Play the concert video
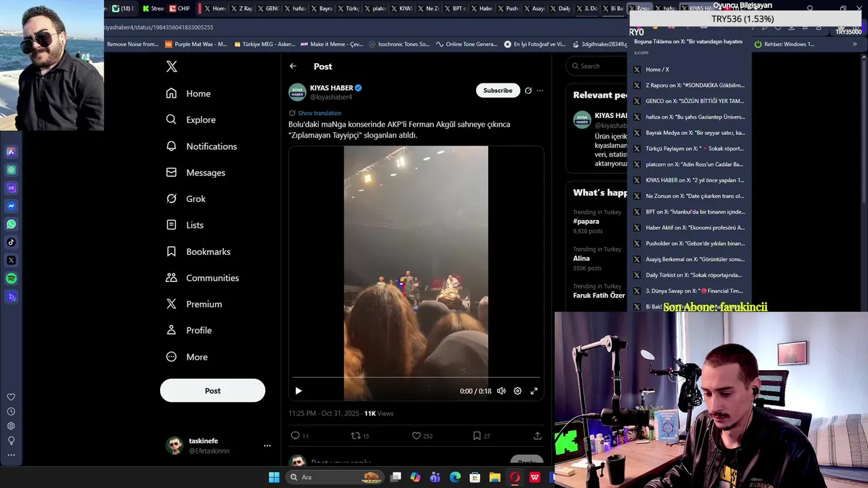This screenshot has height=488, width=868. [x=298, y=391]
